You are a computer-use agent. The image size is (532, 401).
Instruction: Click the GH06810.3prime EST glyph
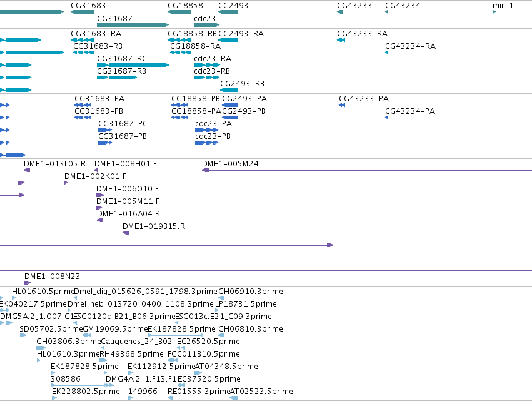[221, 336]
